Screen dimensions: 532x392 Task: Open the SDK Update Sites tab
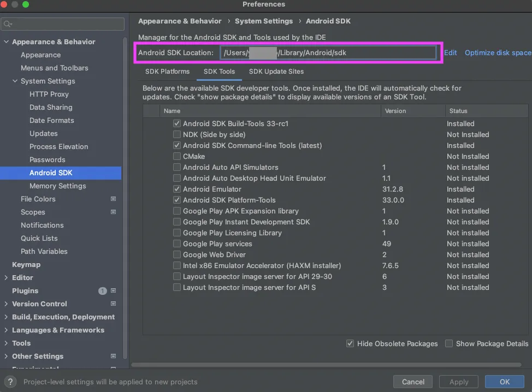[276, 72]
